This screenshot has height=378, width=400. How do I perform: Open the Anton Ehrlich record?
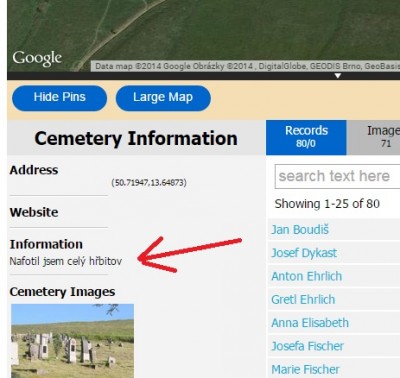tap(307, 276)
